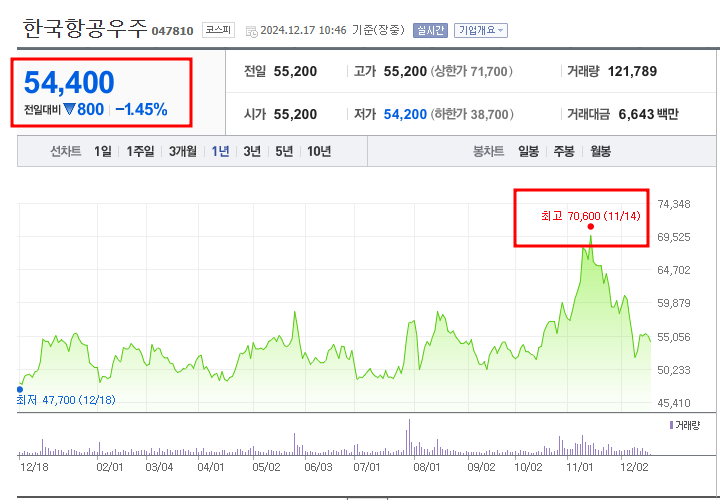The height and width of the screenshot is (500, 720).
Task: Click the 10/02 x-axis date label
Action: point(529,467)
